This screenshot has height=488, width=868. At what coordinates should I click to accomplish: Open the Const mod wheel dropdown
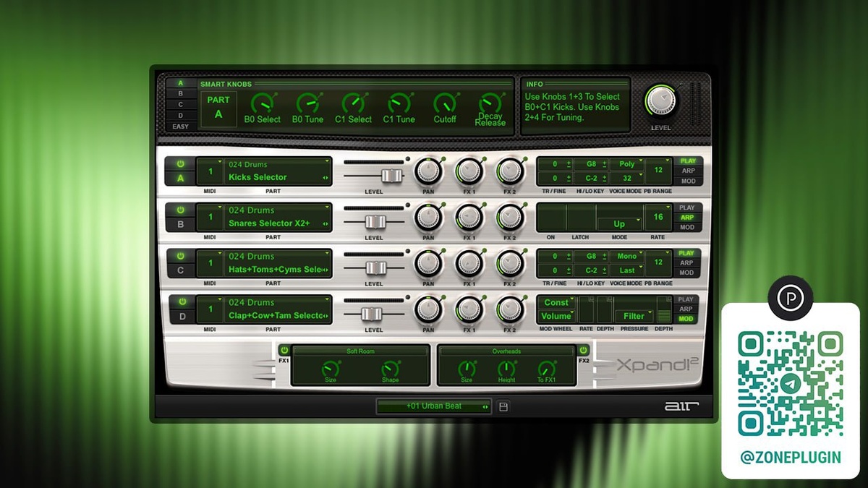tap(556, 302)
